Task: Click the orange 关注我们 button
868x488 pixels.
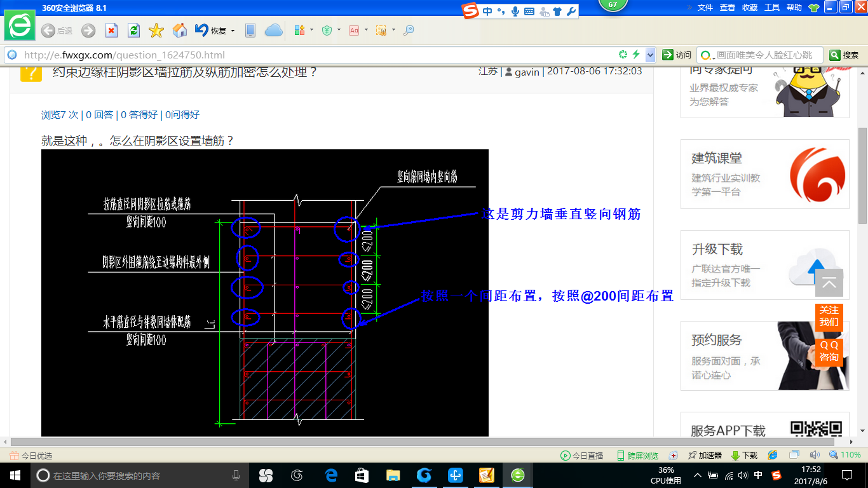Action: click(829, 316)
